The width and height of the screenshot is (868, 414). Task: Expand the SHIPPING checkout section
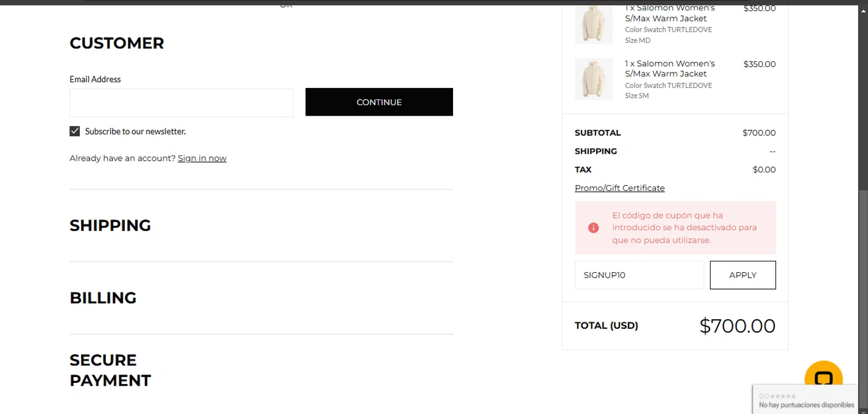[x=110, y=226]
